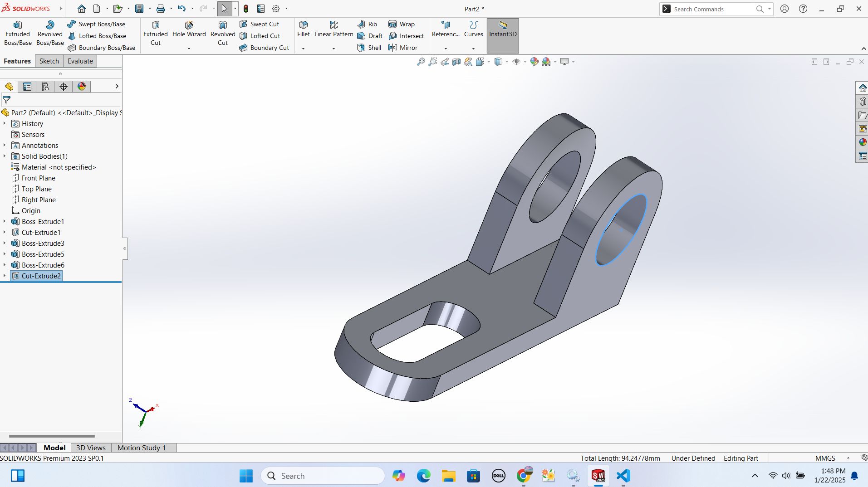Click the Mirror tool
This screenshot has width=868, height=487.
403,48
